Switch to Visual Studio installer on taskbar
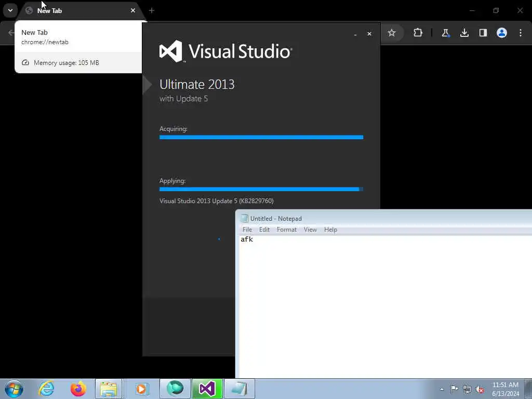Image resolution: width=532 pixels, height=399 pixels. click(x=207, y=389)
